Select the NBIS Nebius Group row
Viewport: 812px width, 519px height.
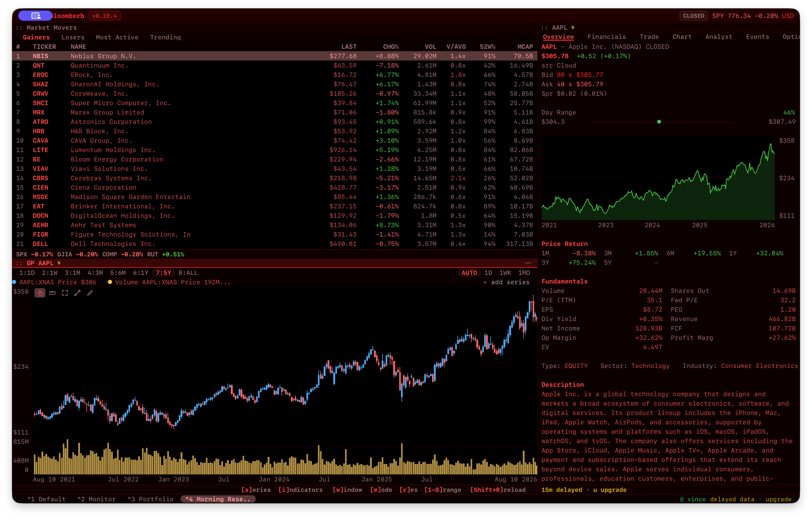274,56
